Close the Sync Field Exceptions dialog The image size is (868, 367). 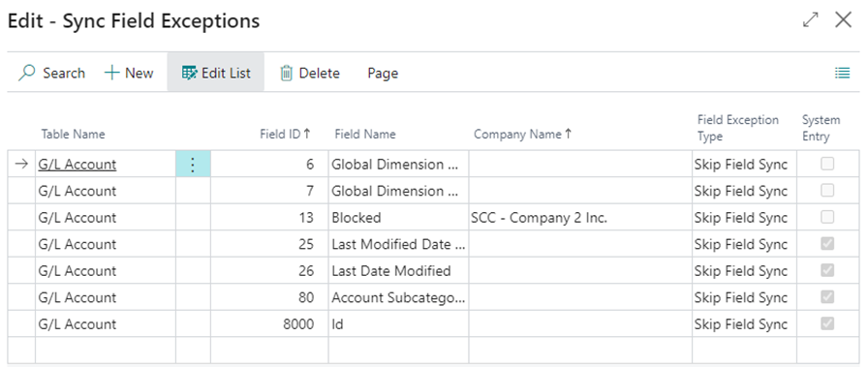[x=843, y=20]
